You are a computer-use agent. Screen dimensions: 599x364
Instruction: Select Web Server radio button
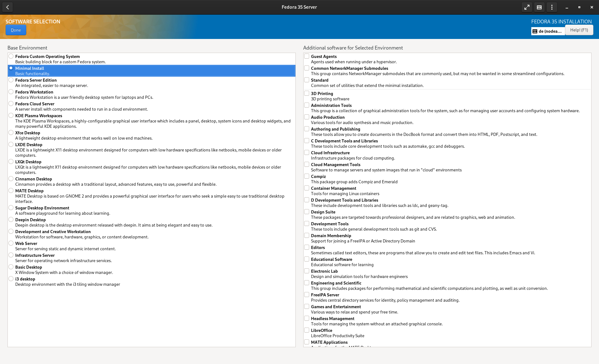[11, 243]
